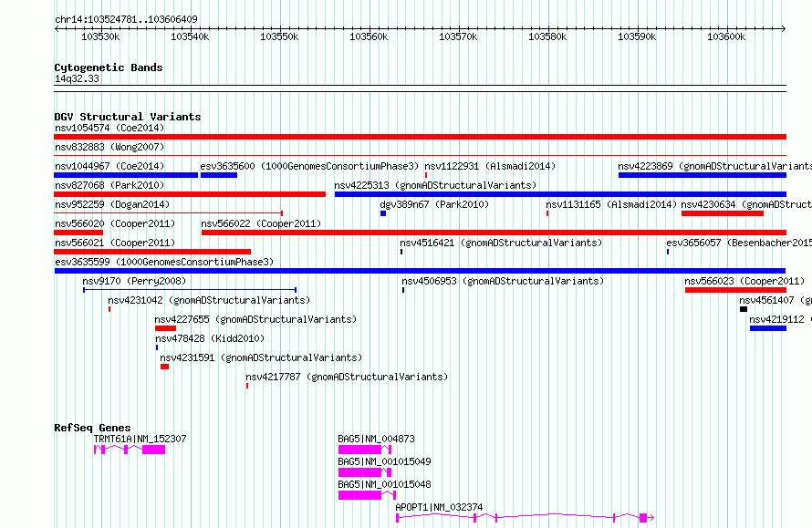
Task: Click the nsv1122931 (Alsmadi2014) label
Action: click(490, 166)
